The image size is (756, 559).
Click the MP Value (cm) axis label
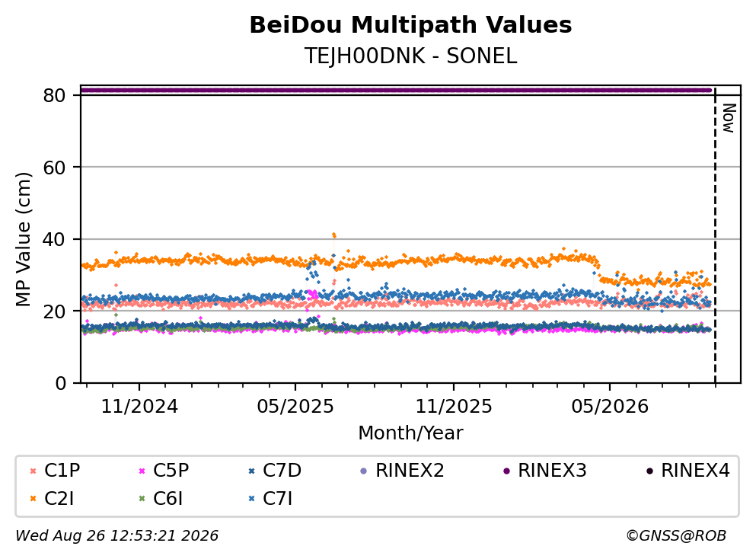23,239
